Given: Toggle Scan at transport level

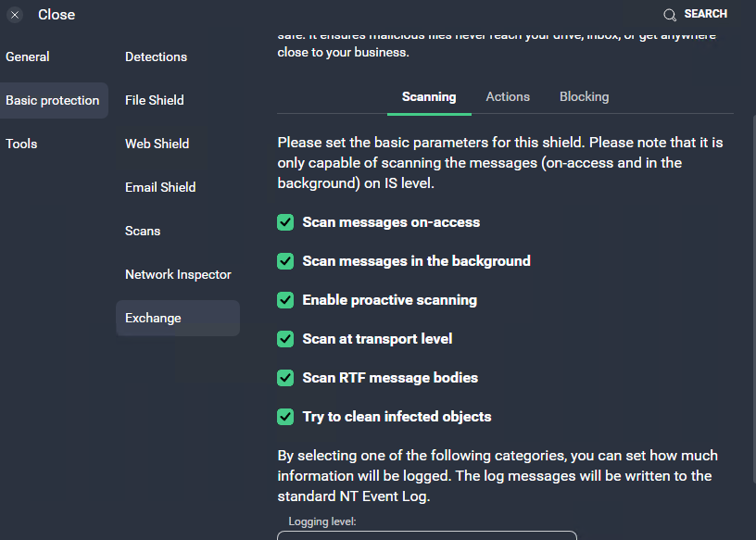Looking at the screenshot, I should coord(285,339).
